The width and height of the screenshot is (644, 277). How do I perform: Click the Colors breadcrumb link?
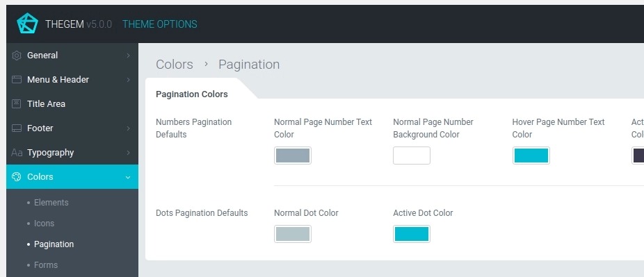coord(174,65)
